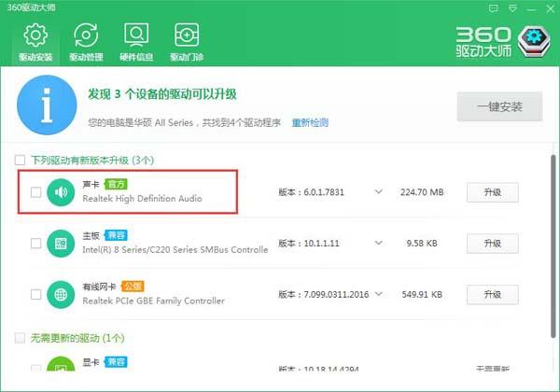Image resolution: width=560 pixels, height=392 pixels.
Task: Open the 硬件信息 tab
Action: point(136,42)
